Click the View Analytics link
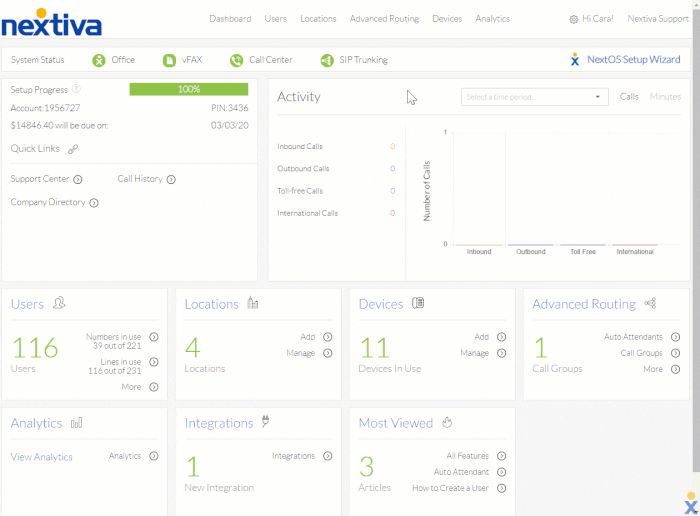700x516 pixels. click(42, 457)
